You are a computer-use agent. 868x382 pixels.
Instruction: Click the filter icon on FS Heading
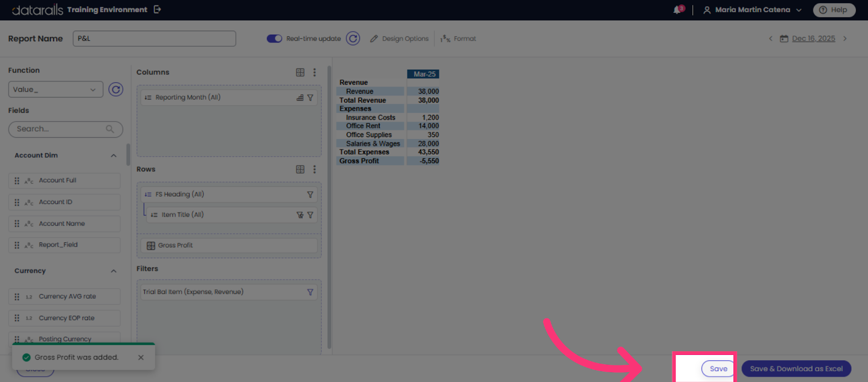(310, 195)
